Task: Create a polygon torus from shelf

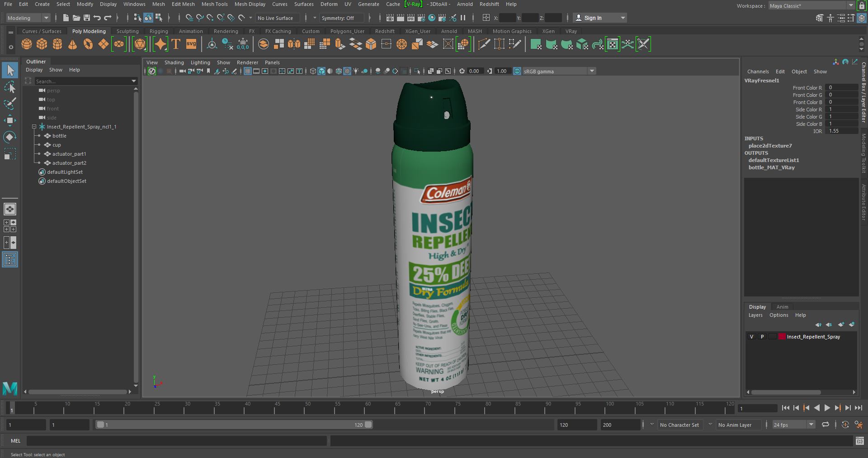Action: point(88,44)
